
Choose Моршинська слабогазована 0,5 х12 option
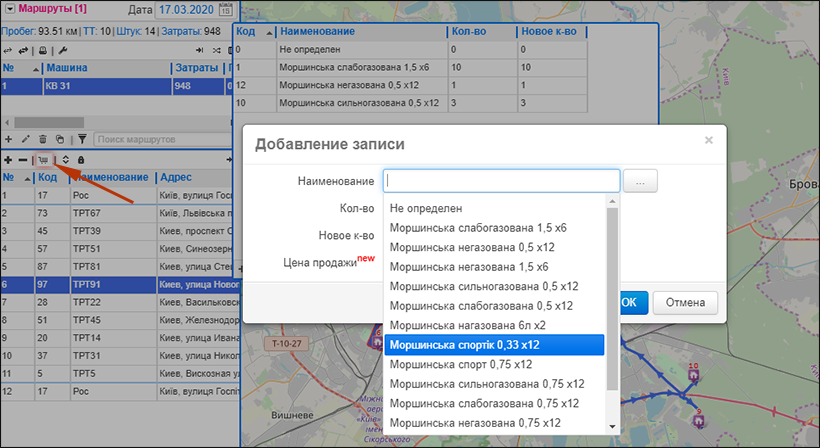pos(494,306)
